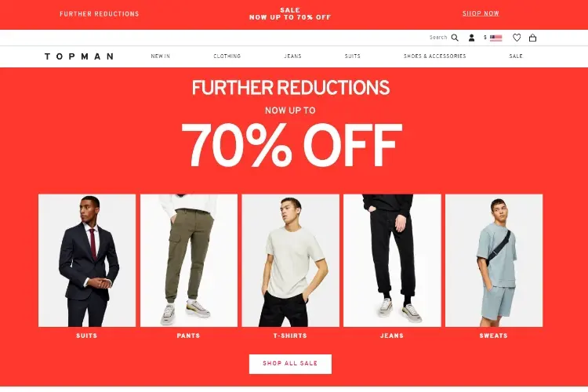Screen dimensions: 588x392
Task: Open the account profile icon
Action: click(x=472, y=38)
